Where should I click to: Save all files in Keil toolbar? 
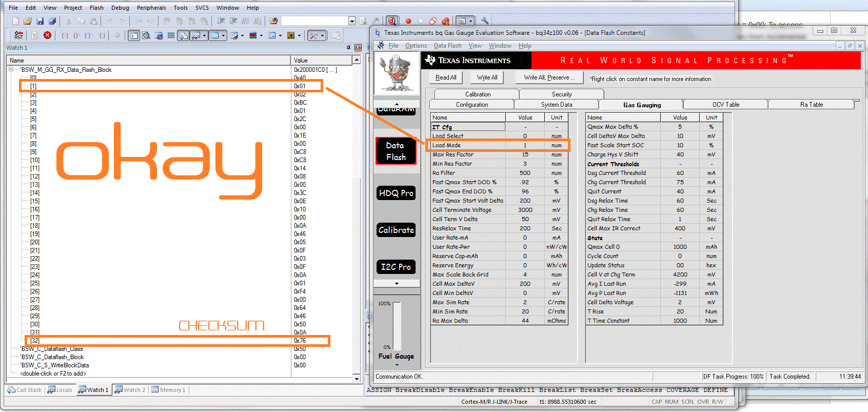(x=52, y=21)
